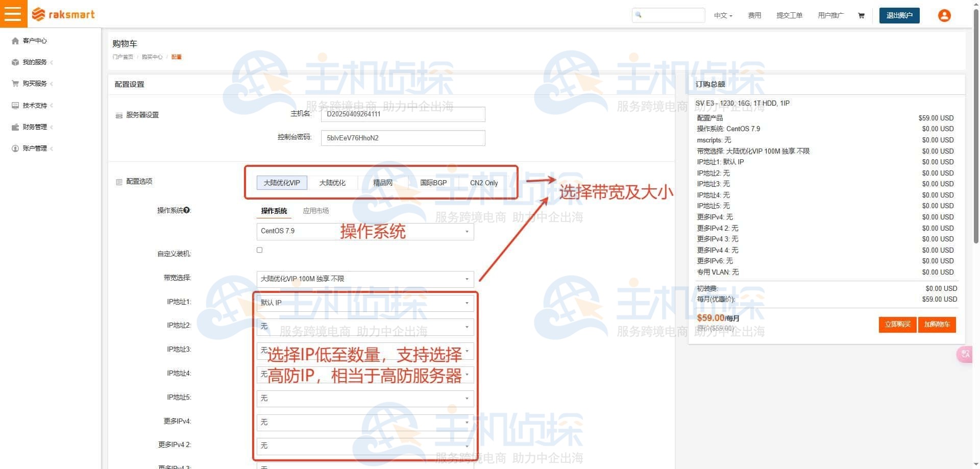Viewport: 980px width, 469px height.
Task: Click the raksmart logo
Action: [63, 14]
